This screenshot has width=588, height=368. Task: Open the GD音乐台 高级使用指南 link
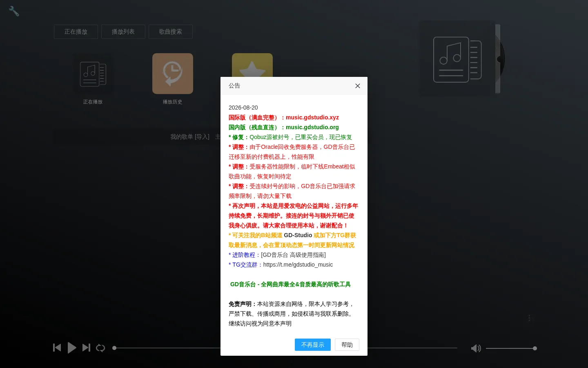tap(293, 255)
